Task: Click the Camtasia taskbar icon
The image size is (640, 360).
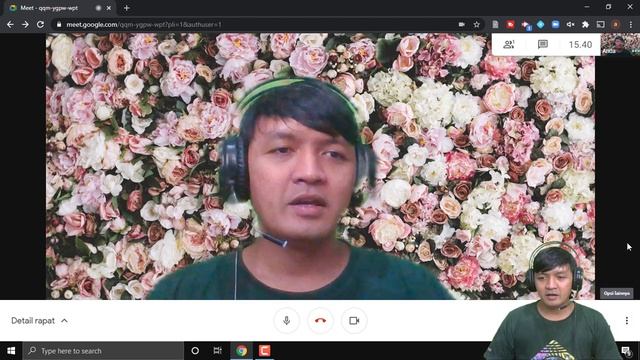Action: coord(264,351)
